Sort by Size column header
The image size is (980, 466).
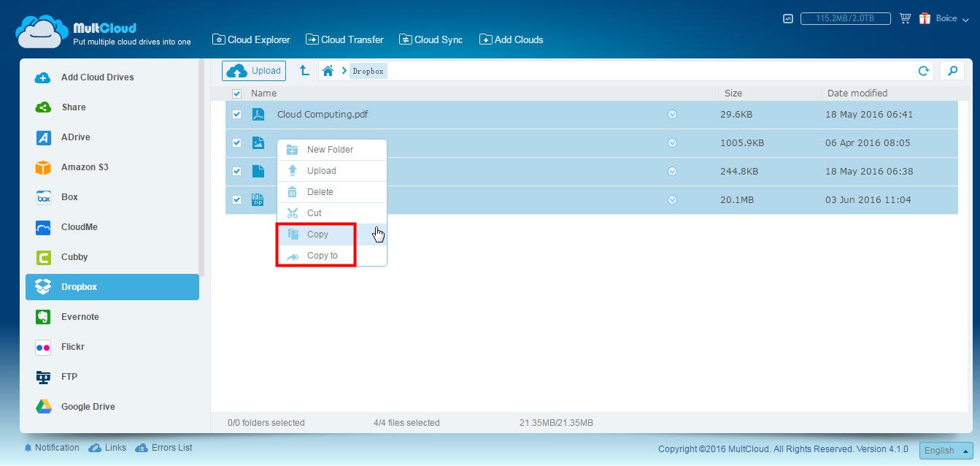(733, 93)
